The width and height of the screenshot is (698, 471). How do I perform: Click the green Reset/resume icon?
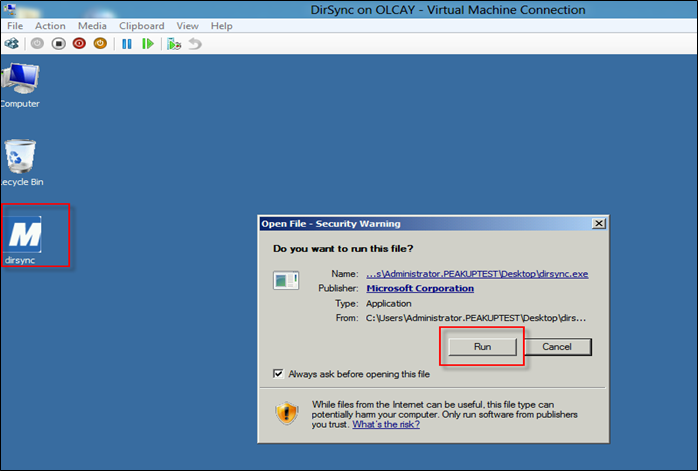[x=148, y=44]
